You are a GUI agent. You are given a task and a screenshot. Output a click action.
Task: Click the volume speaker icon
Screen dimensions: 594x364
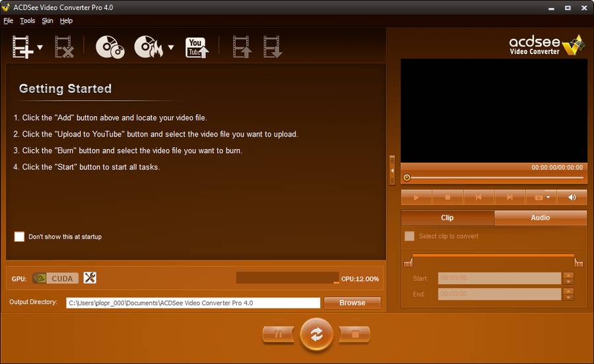point(572,198)
